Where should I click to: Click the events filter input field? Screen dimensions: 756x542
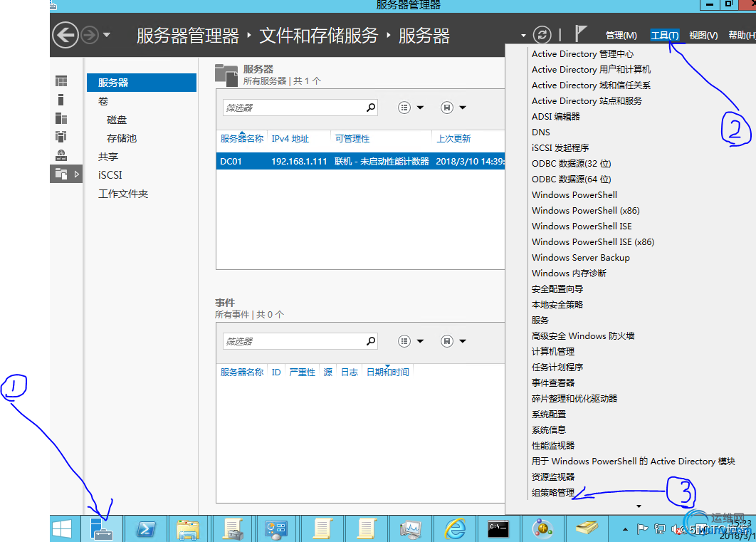pos(293,341)
